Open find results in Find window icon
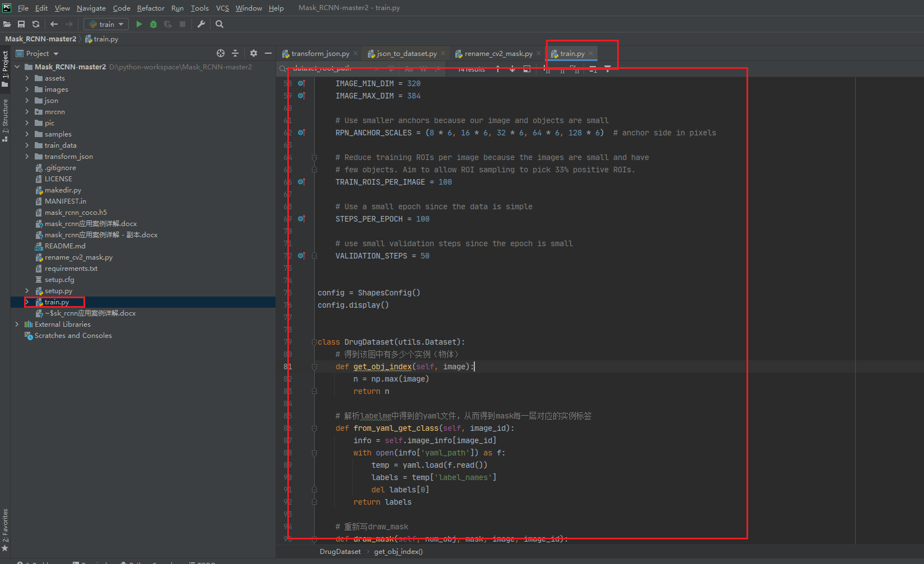924x564 pixels. (527, 69)
